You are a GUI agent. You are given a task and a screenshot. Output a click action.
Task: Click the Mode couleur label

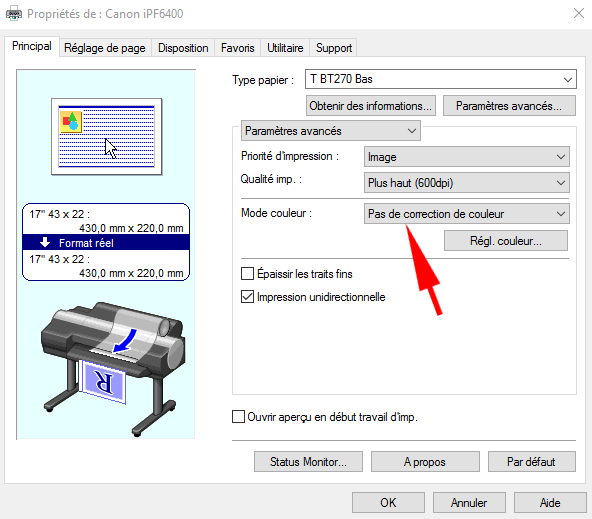pyautogui.click(x=276, y=213)
